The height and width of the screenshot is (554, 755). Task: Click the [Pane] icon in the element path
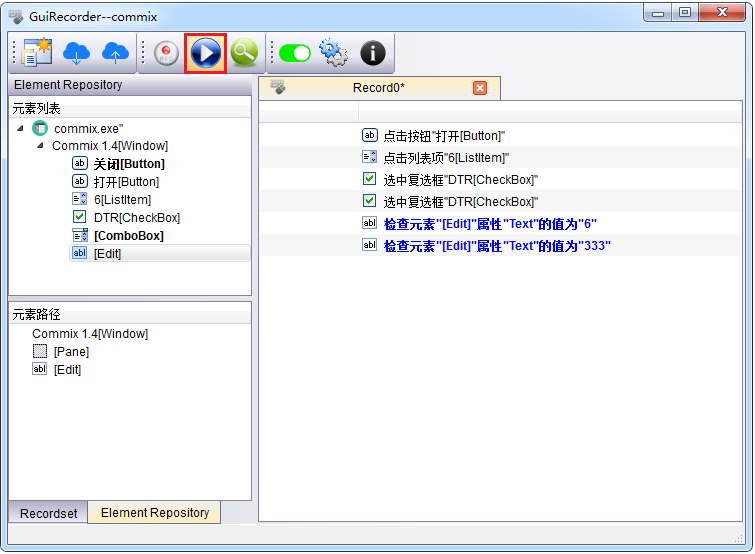pyautogui.click(x=40, y=351)
